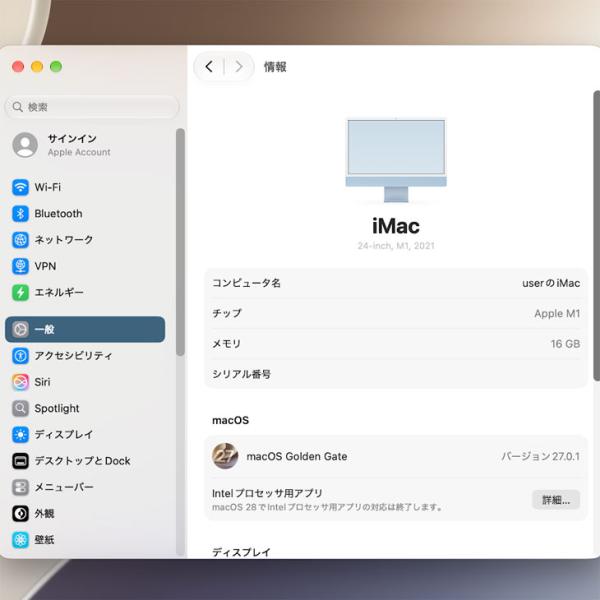Click the チップ row label

(x=227, y=313)
